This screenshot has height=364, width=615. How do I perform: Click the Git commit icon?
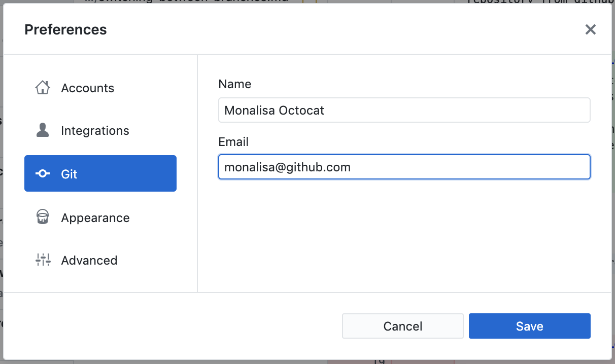[43, 174]
